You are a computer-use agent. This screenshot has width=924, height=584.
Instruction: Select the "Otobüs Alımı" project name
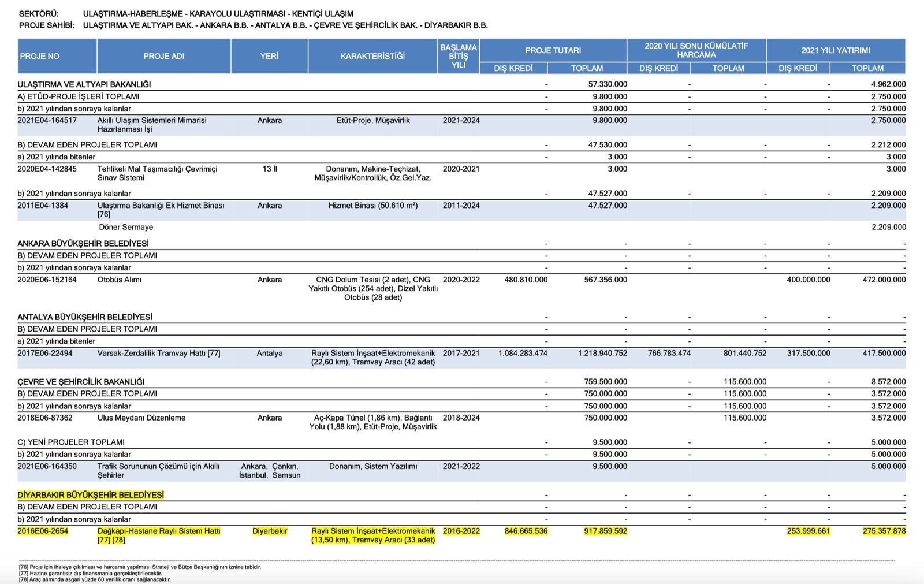(120, 280)
